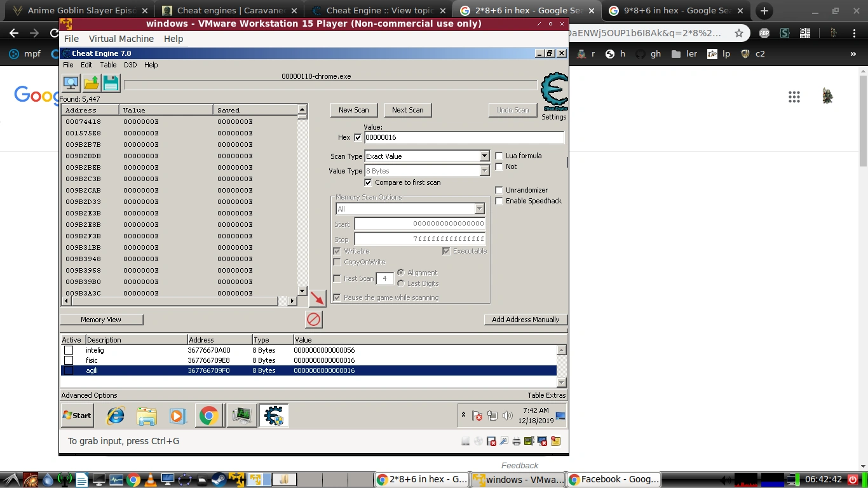Image resolution: width=868 pixels, height=488 pixels.
Task: Expand the Scan Type dropdown
Action: coord(484,156)
